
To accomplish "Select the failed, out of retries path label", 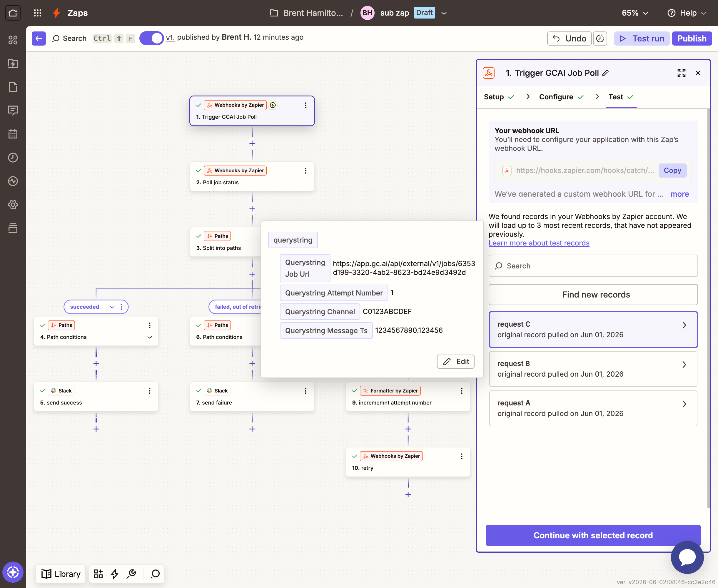I will click(238, 307).
